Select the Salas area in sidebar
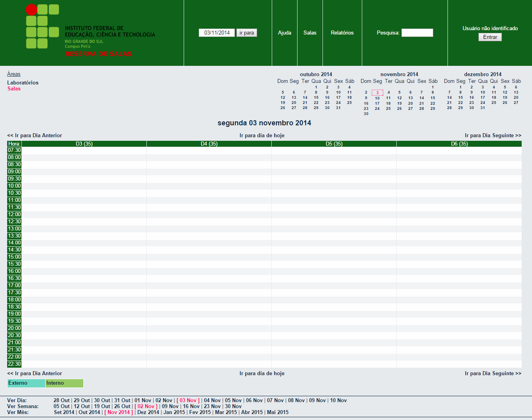 14,88
